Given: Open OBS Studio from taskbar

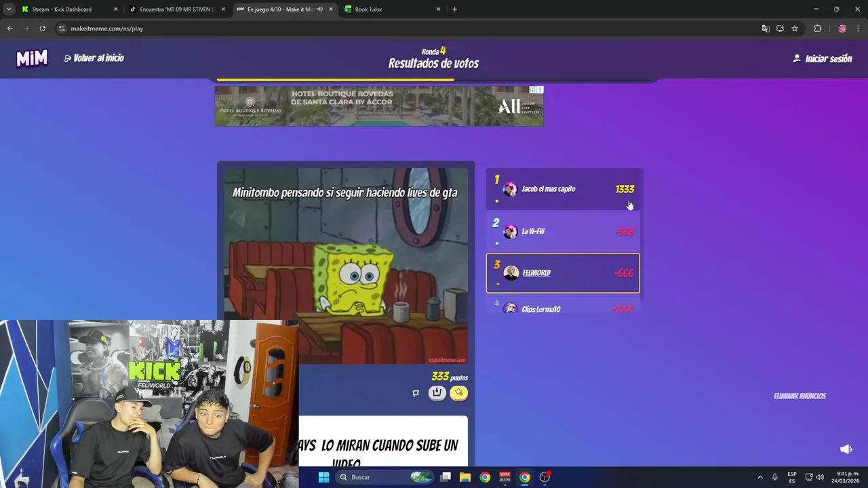Looking at the screenshot, I should (545, 477).
